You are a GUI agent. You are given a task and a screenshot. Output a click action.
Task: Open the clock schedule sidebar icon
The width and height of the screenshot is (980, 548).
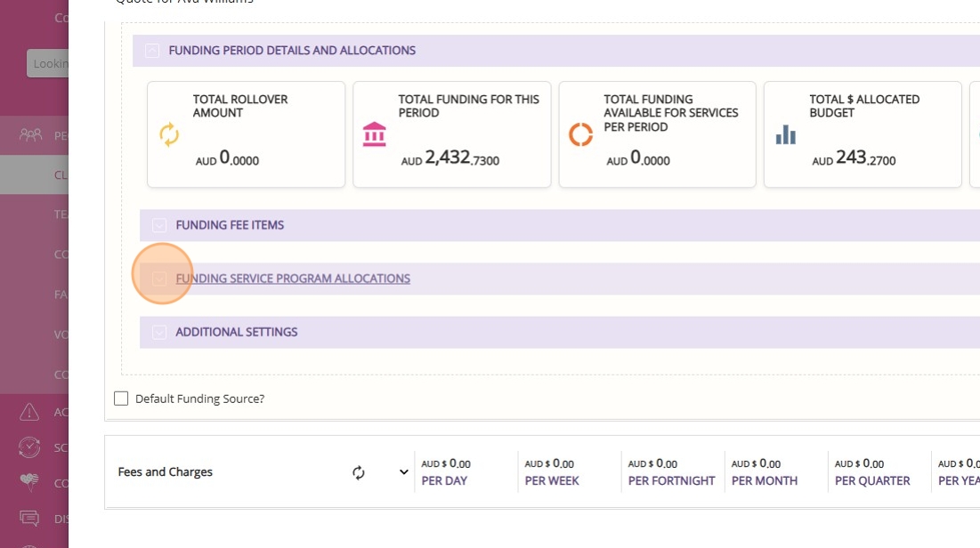click(x=30, y=447)
